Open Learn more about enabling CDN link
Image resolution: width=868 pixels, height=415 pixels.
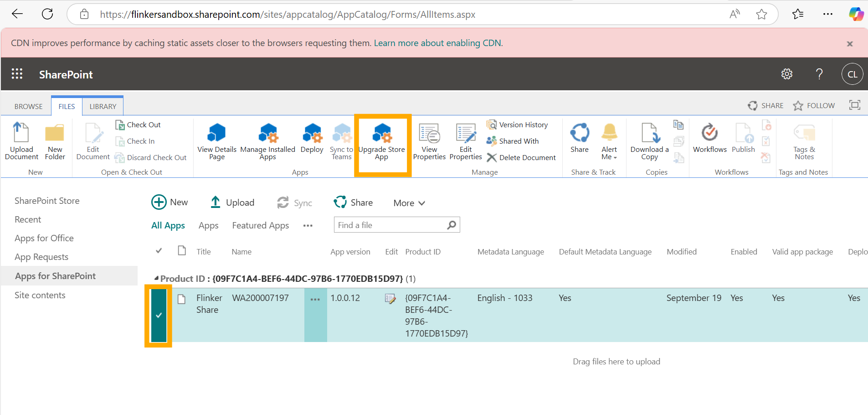point(437,43)
